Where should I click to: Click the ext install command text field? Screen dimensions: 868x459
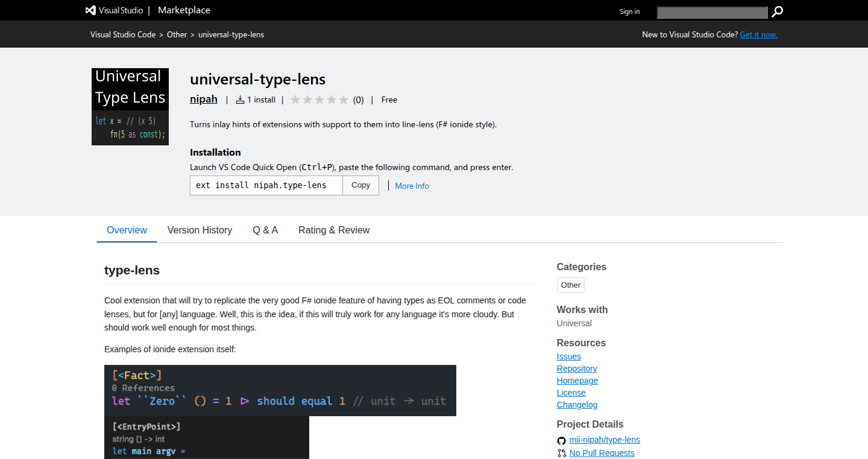click(x=266, y=185)
